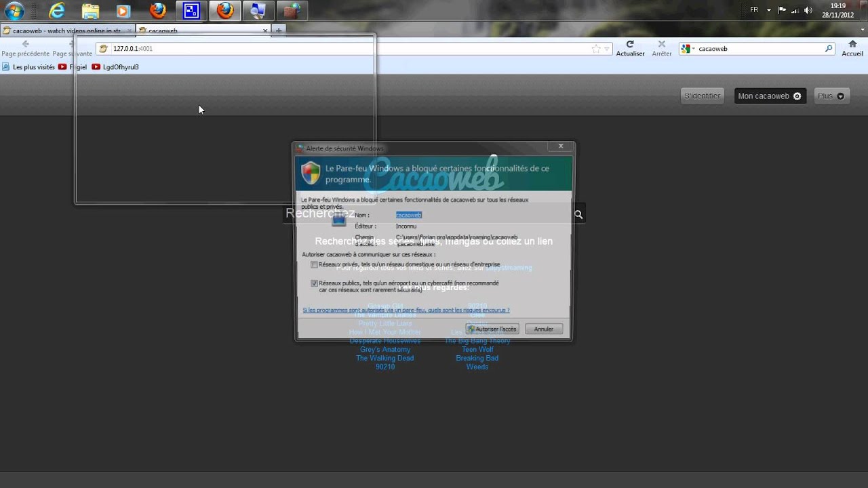
Task: Open the Breaking Bad series link
Action: (x=477, y=358)
